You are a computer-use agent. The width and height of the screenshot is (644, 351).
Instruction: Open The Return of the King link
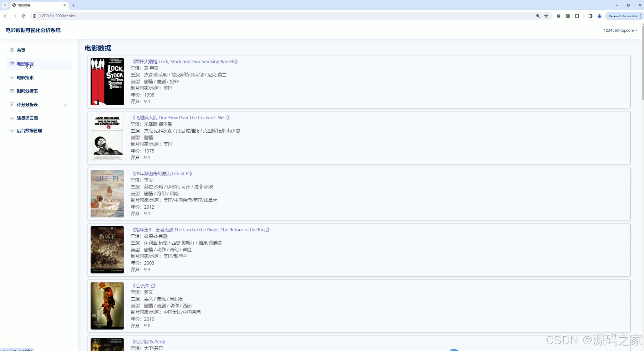tap(201, 230)
